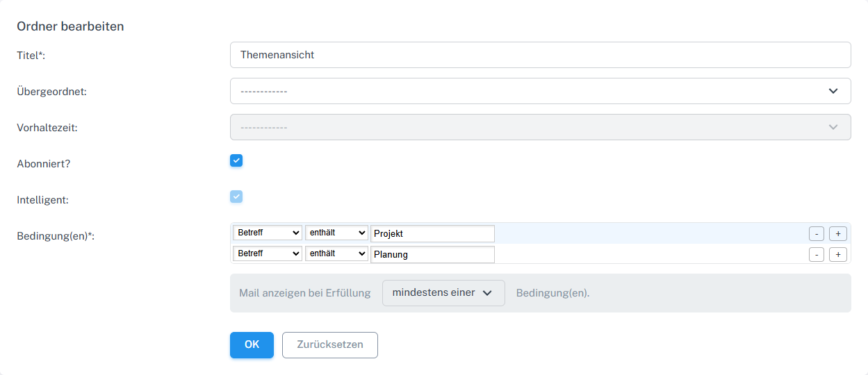Click the Zurücksetzen button
The width and height of the screenshot is (868, 375).
330,345
